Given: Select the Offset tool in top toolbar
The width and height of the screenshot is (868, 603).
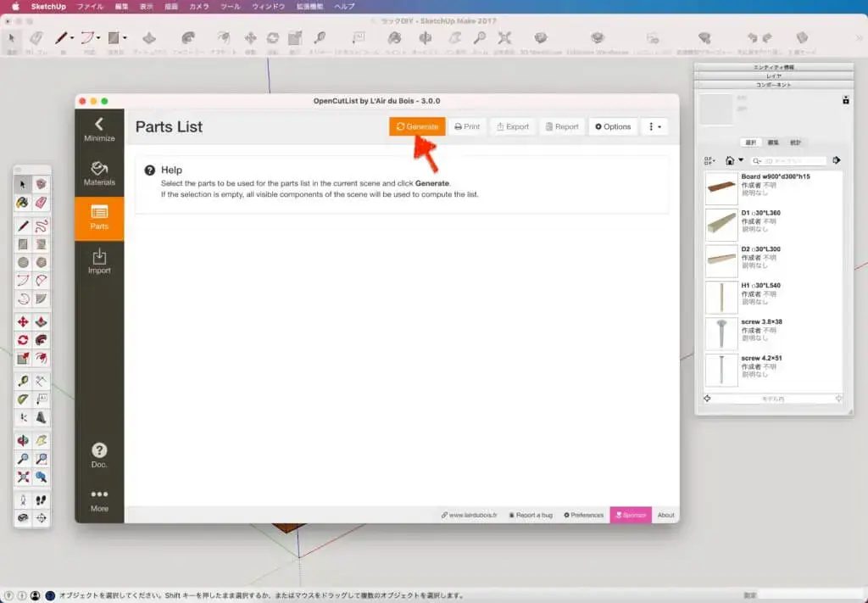Looking at the screenshot, I should tap(224, 38).
